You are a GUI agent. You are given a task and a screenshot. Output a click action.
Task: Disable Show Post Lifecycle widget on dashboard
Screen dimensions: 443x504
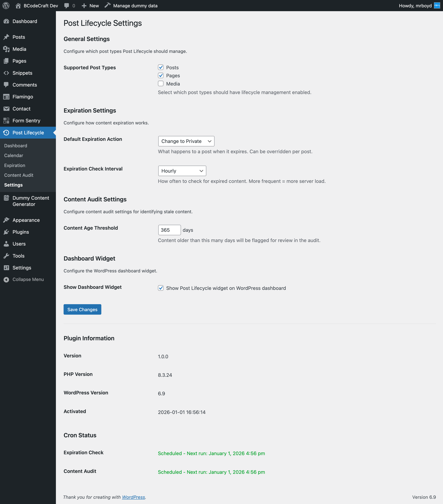161,288
